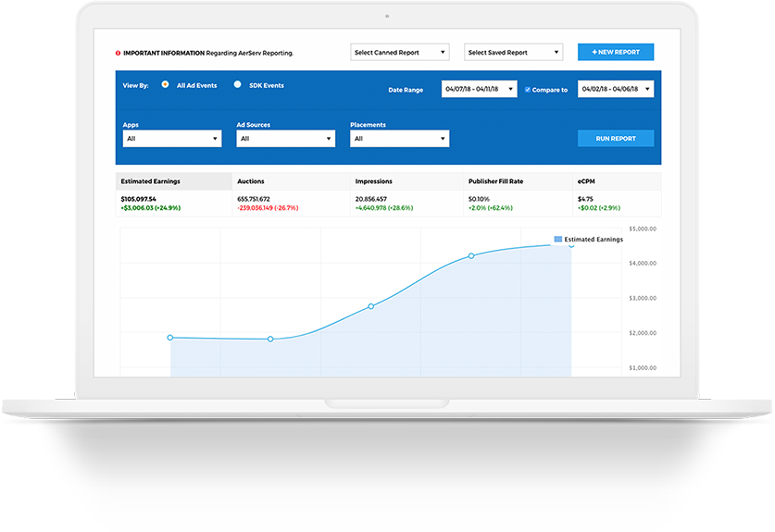Switch to the Auctions metric tab
The image size is (775, 532).
(290, 181)
